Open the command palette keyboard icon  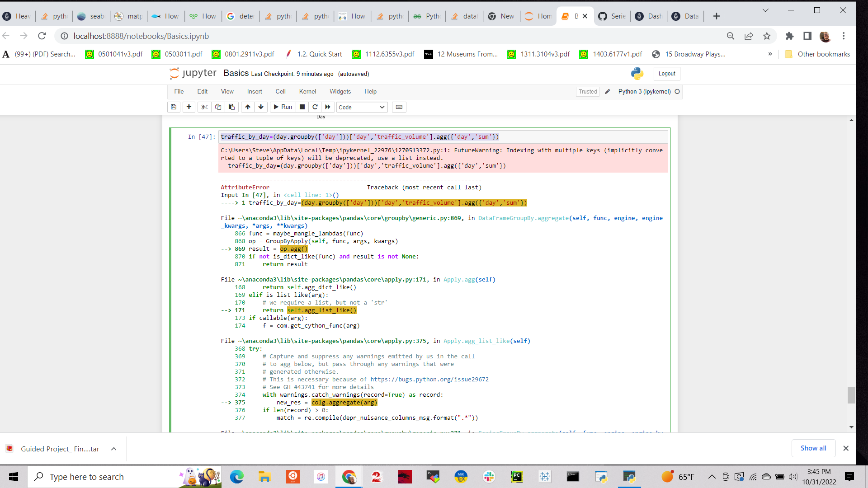point(399,107)
